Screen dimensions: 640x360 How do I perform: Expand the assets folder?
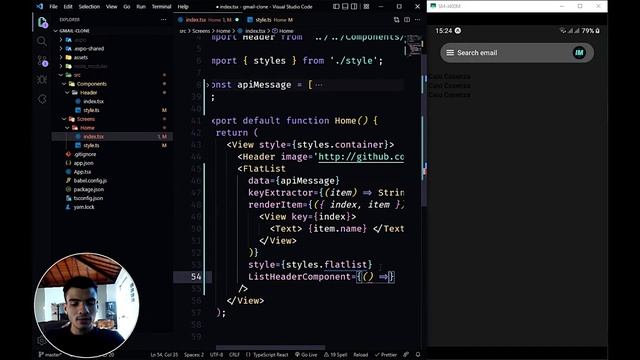81,58
